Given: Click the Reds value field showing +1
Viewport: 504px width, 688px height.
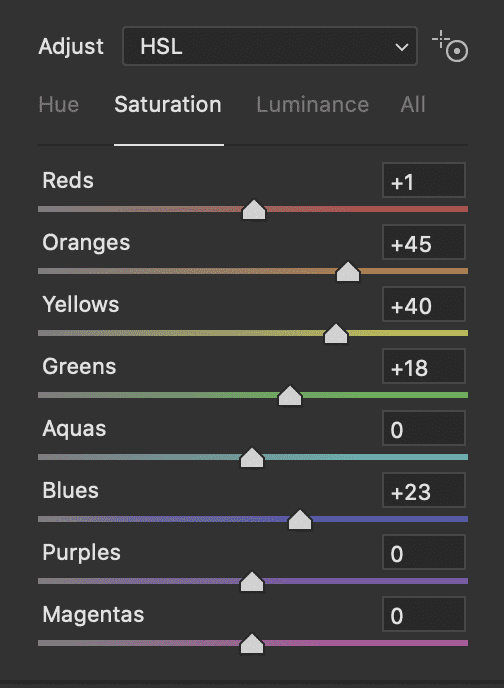Looking at the screenshot, I should pyautogui.click(x=424, y=180).
